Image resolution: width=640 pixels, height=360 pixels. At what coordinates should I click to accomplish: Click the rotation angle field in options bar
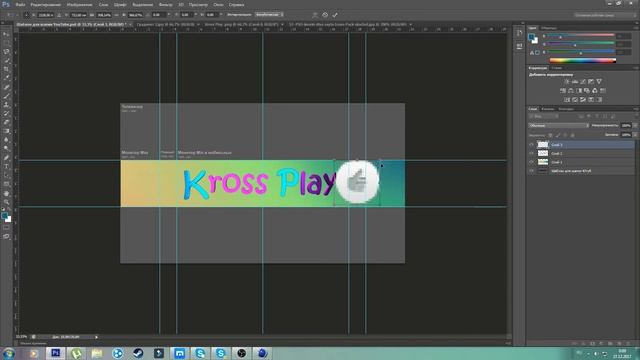click(x=158, y=15)
